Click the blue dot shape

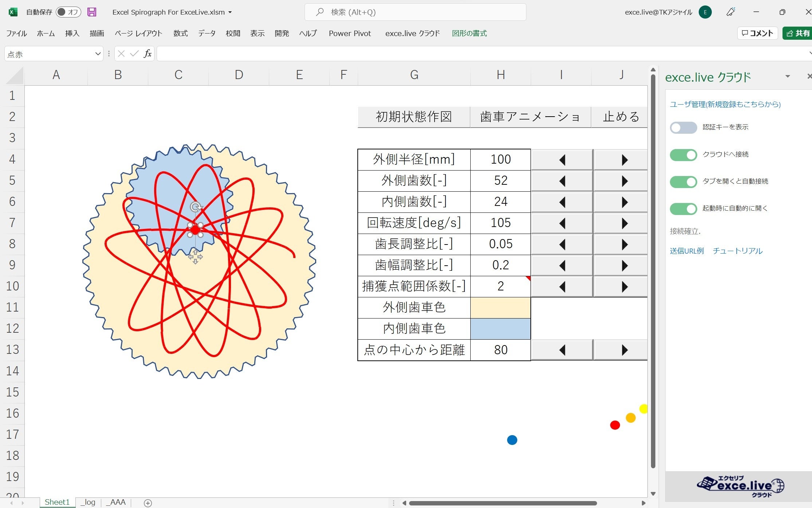pyautogui.click(x=512, y=440)
